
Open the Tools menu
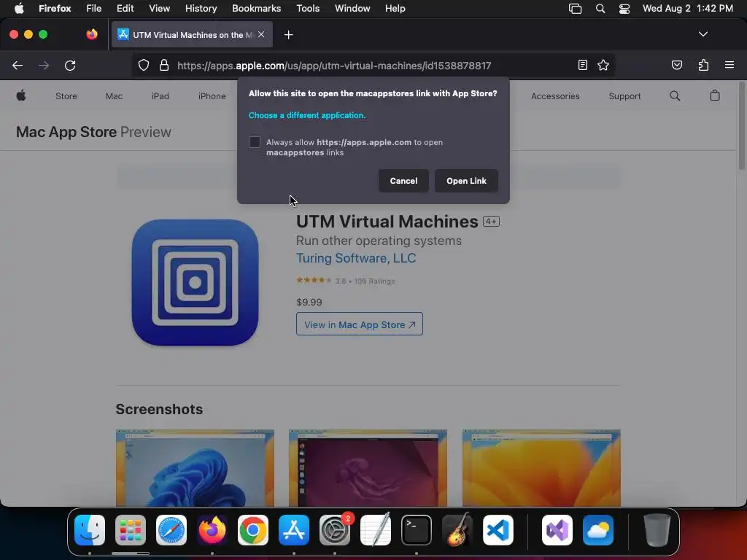point(308,9)
